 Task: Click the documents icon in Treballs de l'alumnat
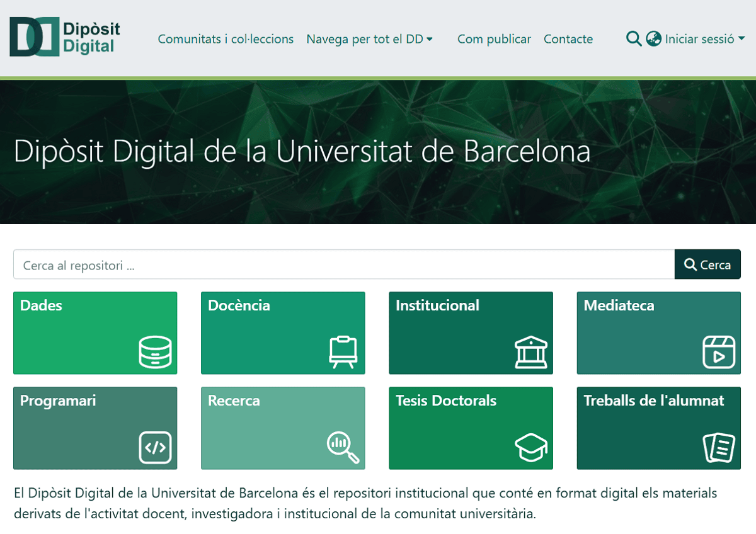coord(719,447)
